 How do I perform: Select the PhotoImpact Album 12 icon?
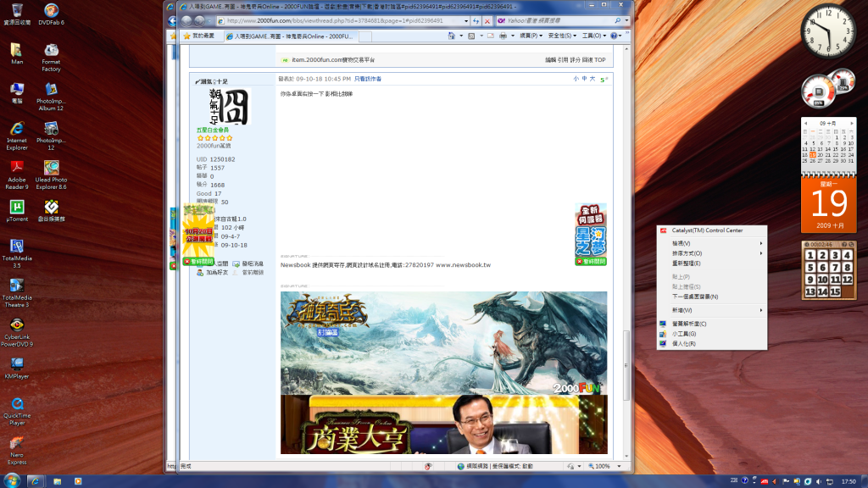click(51, 97)
